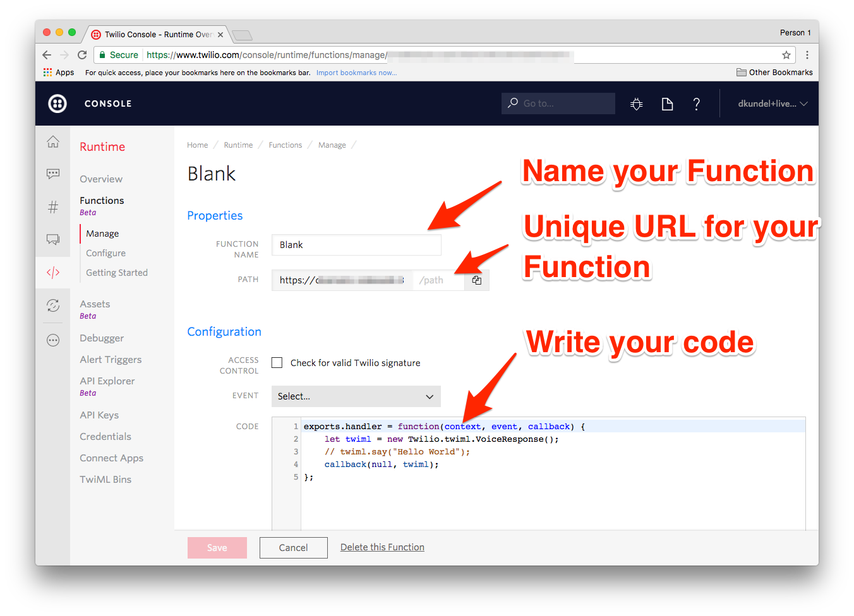The width and height of the screenshot is (854, 616).
Task: Go to Functions breadcrumb
Action: tap(286, 145)
